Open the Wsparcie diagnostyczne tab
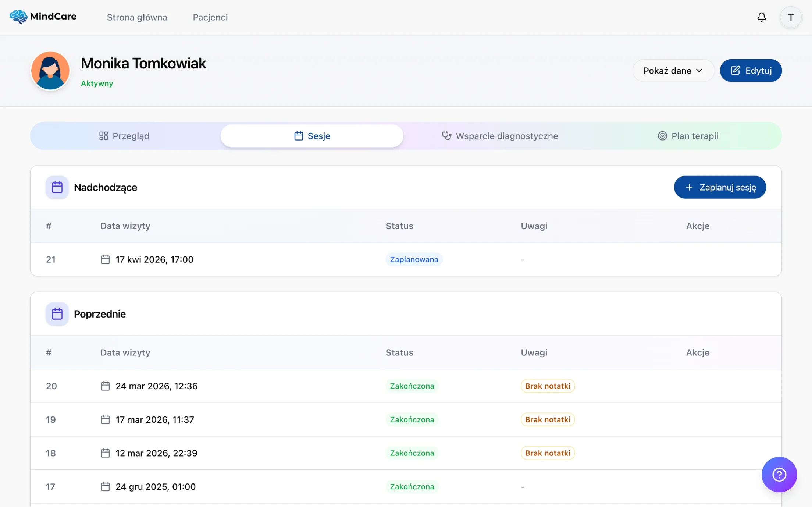The image size is (812, 507). (x=499, y=136)
